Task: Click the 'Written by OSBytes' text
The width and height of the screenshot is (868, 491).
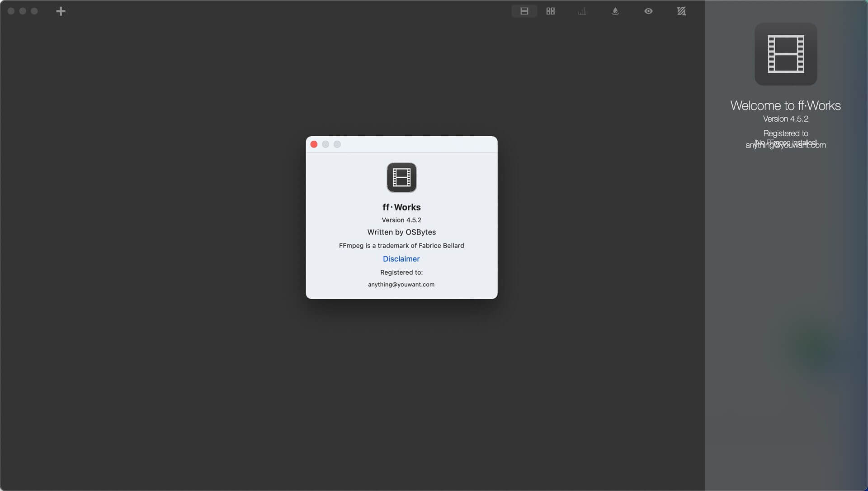Action: coord(401,232)
